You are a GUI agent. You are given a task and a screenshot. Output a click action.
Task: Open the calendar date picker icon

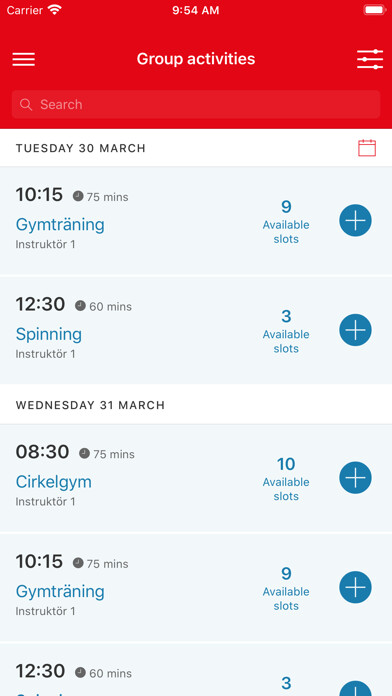[367, 148]
